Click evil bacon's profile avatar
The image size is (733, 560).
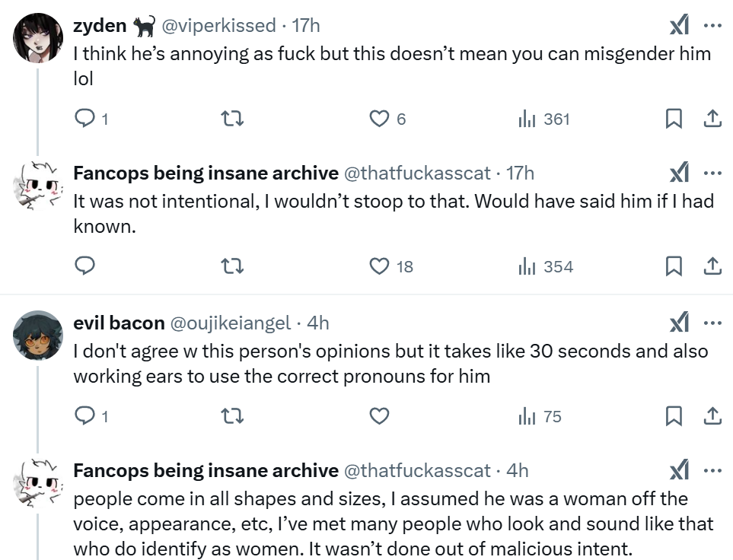point(38,335)
